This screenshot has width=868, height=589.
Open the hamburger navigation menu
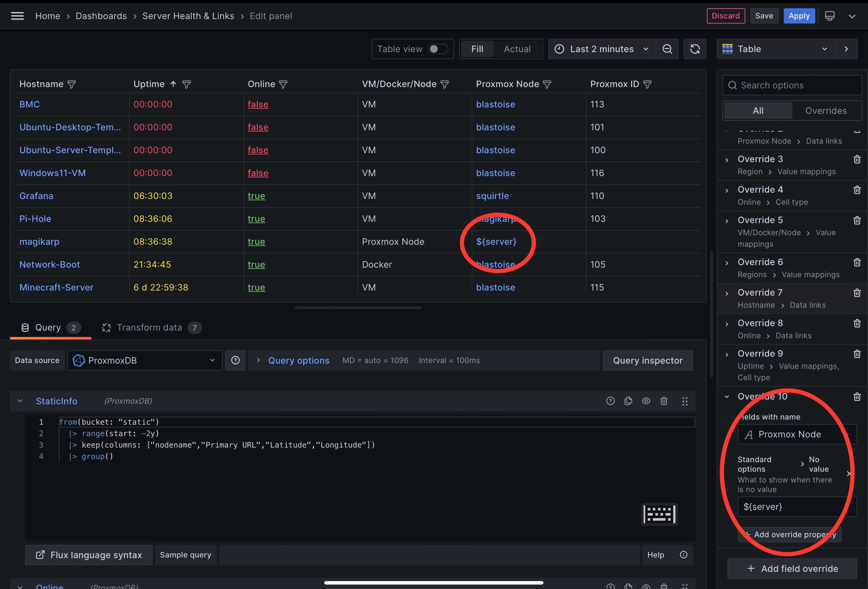pyautogui.click(x=17, y=16)
